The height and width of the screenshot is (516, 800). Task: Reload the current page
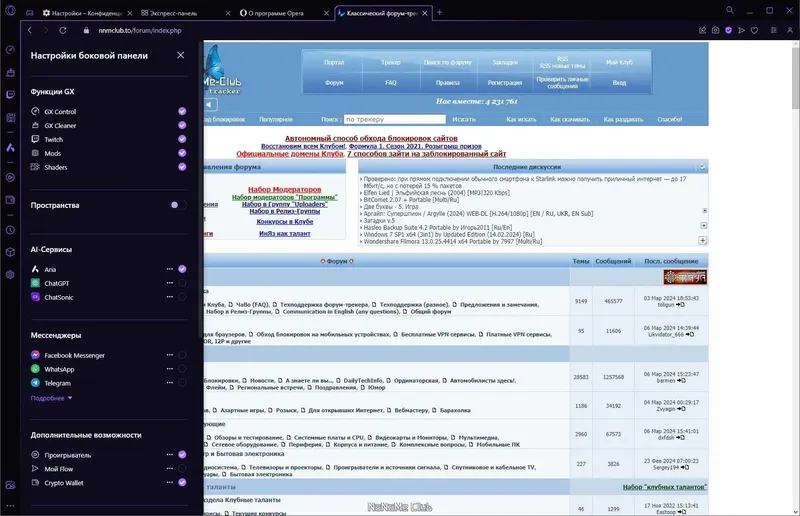[63, 31]
